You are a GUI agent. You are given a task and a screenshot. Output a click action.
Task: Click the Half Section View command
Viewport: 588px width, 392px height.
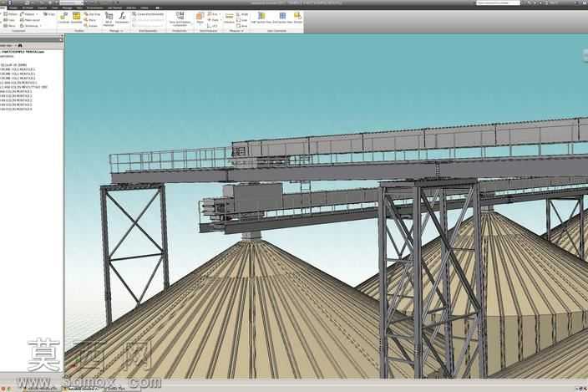[261, 18]
